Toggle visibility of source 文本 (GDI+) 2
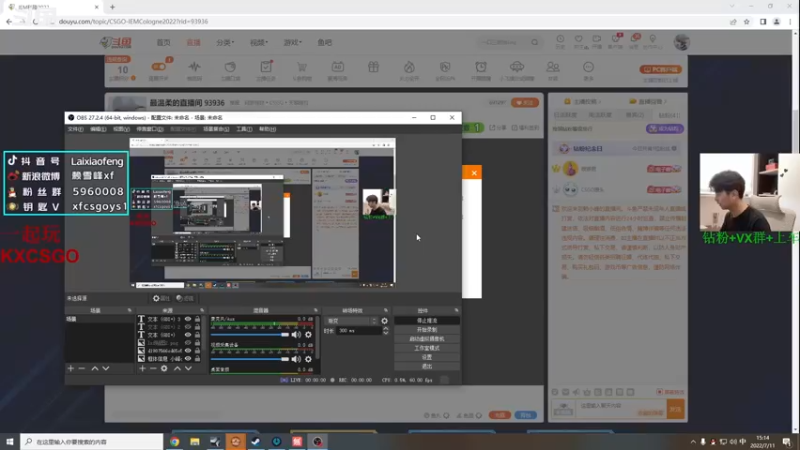 [188, 327]
